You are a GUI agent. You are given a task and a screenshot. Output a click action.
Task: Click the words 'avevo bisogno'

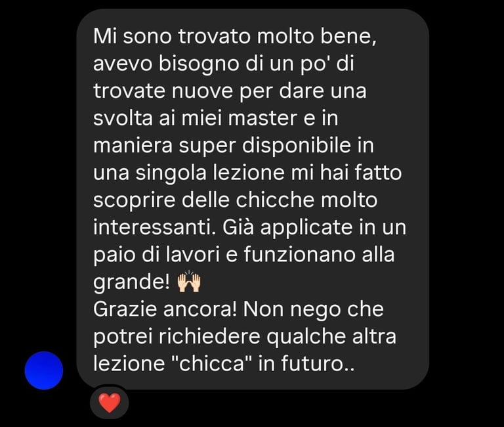pyautogui.click(x=166, y=64)
